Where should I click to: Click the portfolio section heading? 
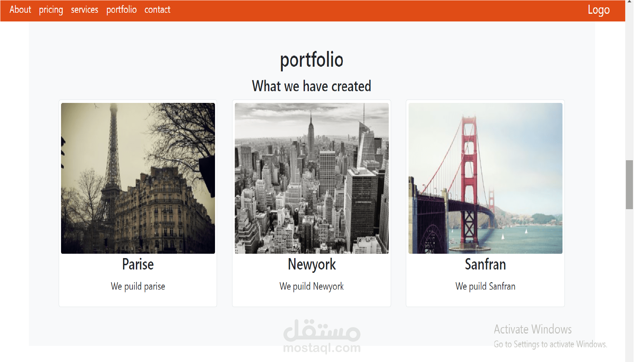coord(312,60)
